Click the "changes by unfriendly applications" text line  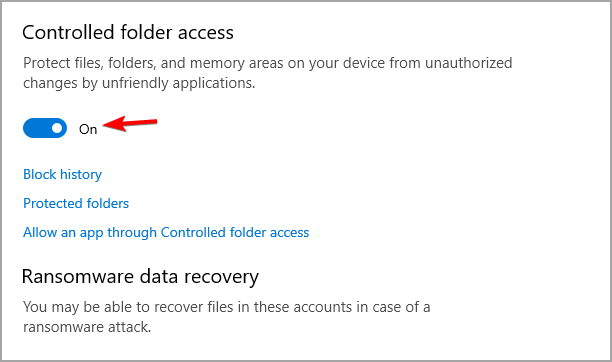coord(139,83)
